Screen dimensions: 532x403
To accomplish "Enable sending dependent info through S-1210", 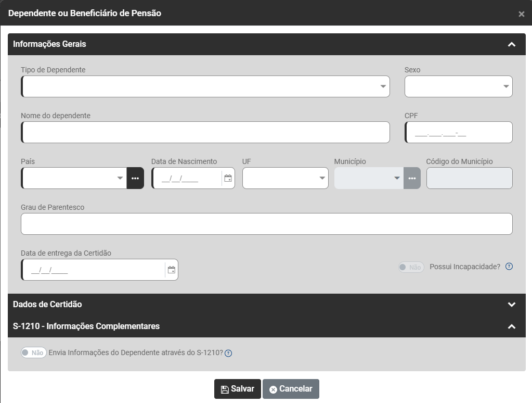I will 33,352.
